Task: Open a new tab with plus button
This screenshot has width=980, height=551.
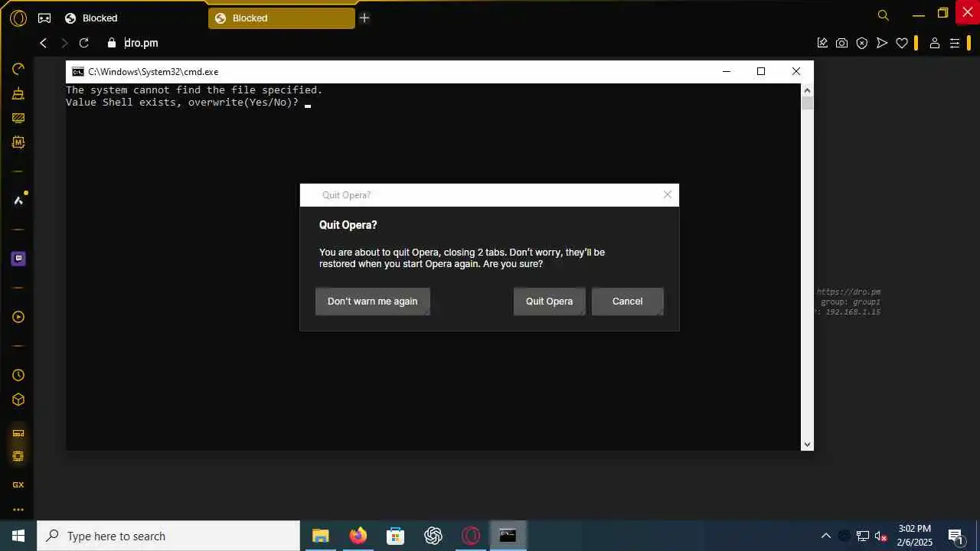Action: (x=364, y=18)
